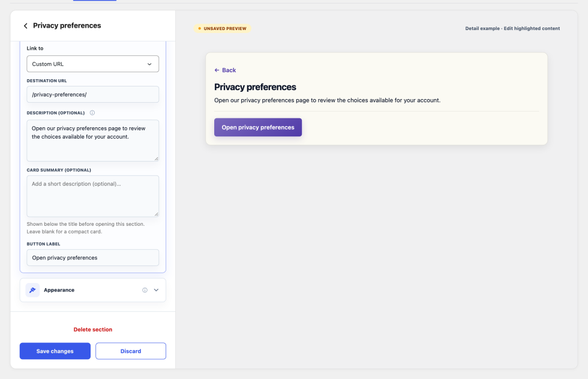The width and height of the screenshot is (588, 379).
Task: Click the 'CARD SUMMARY (OPTIONAL)' label
Action: coord(59,170)
